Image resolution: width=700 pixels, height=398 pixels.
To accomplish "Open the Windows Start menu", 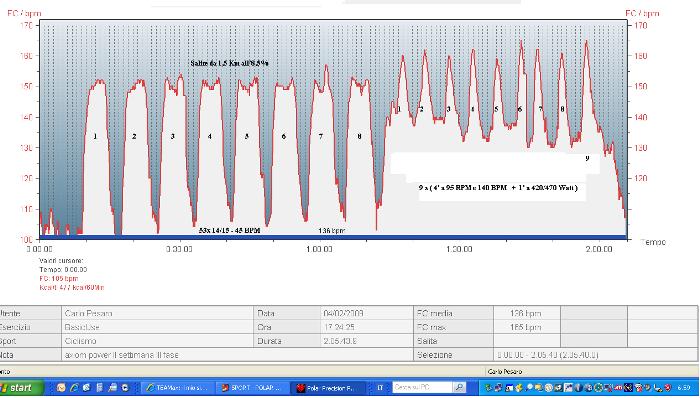I will pos(21,388).
